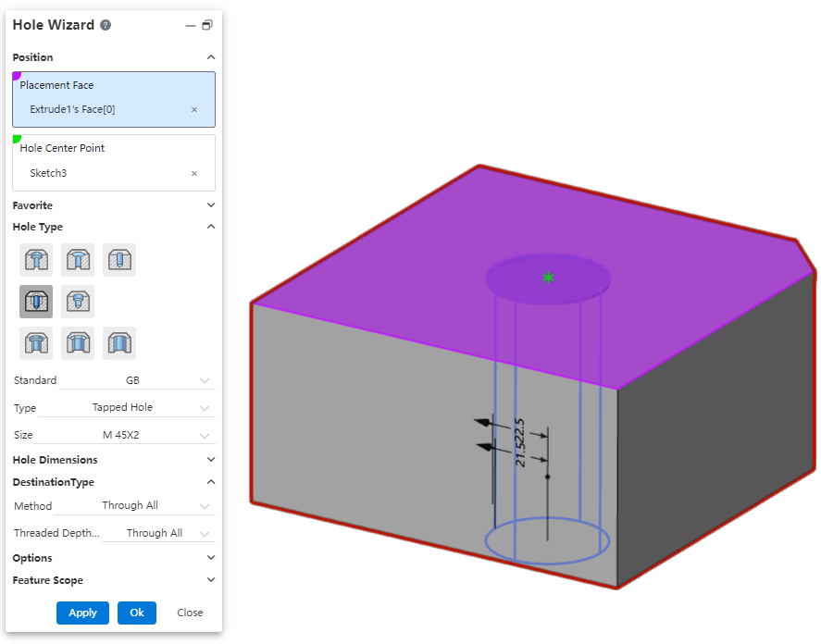Click the Apply button

coord(82,613)
